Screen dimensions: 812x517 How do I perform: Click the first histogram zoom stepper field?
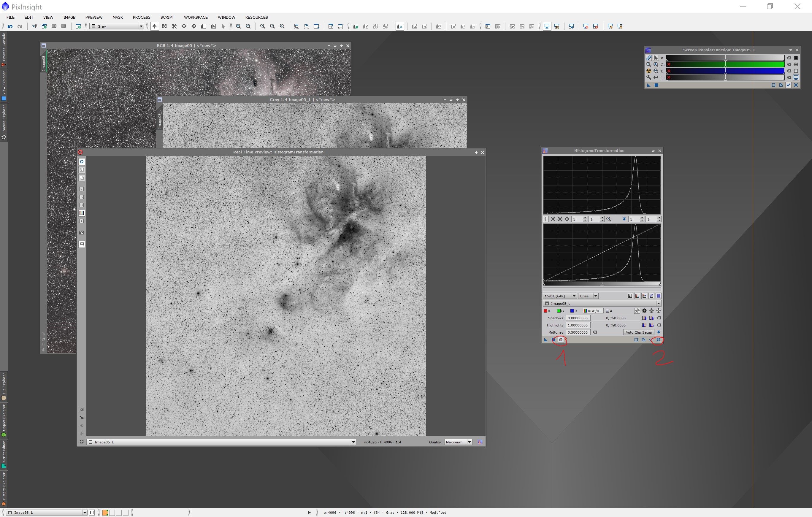tap(579, 219)
